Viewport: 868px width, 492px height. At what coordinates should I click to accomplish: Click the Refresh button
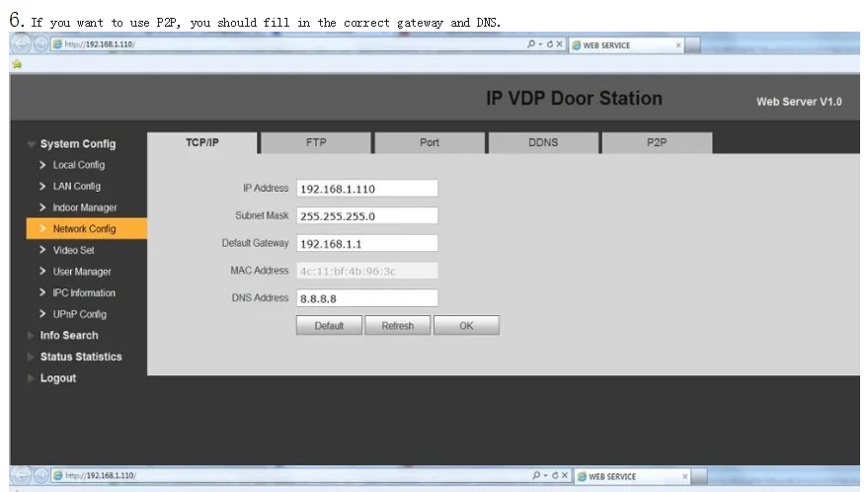398,325
